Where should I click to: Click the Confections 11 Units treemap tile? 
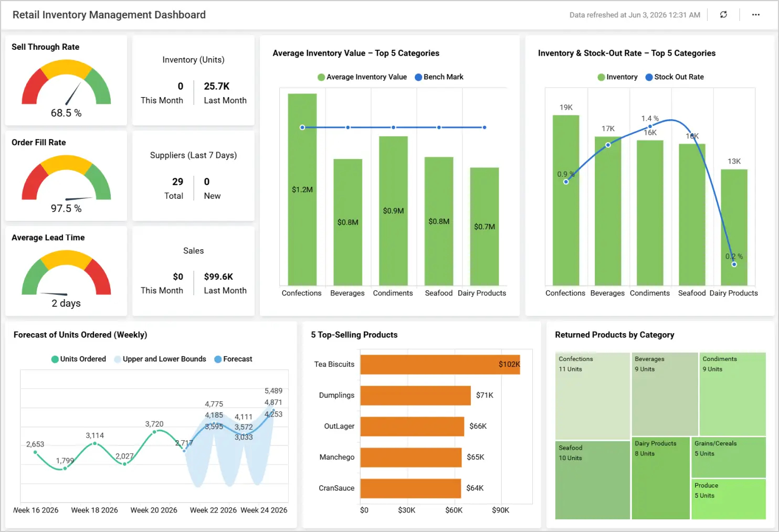(593, 396)
